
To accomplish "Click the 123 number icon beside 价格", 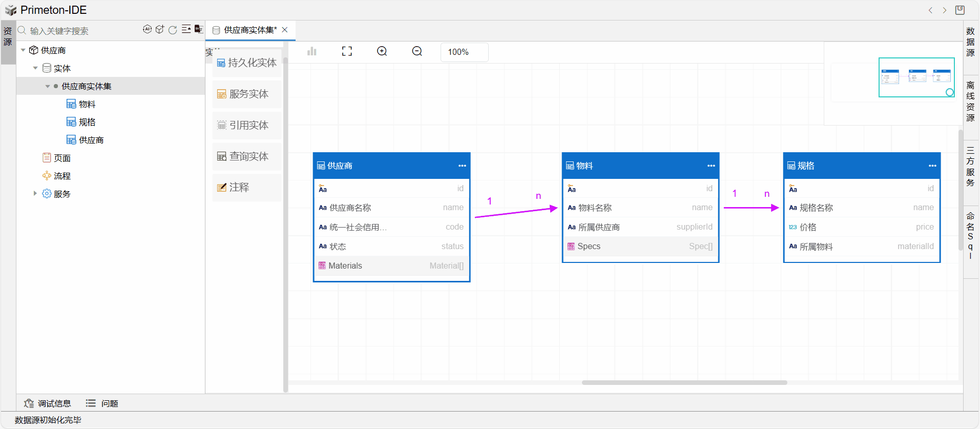I will point(793,227).
